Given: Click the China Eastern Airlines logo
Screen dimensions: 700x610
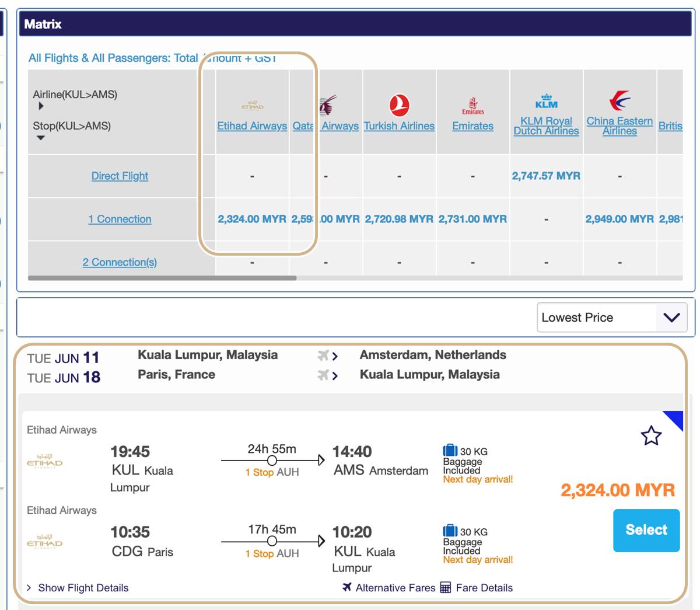Looking at the screenshot, I should tap(619, 100).
